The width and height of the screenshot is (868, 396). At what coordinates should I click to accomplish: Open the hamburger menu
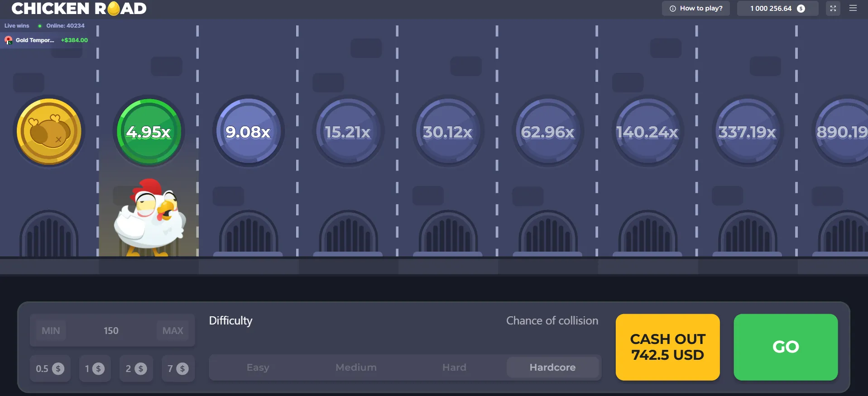tap(853, 8)
